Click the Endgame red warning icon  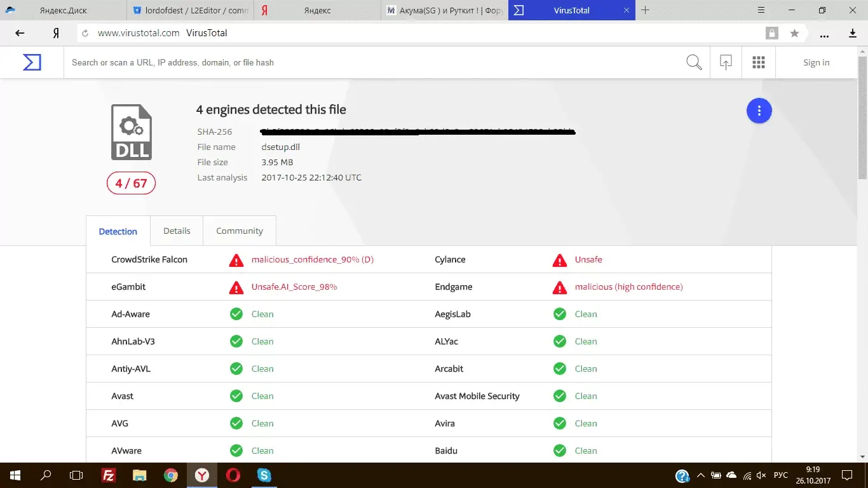pyautogui.click(x=560, y=287)
